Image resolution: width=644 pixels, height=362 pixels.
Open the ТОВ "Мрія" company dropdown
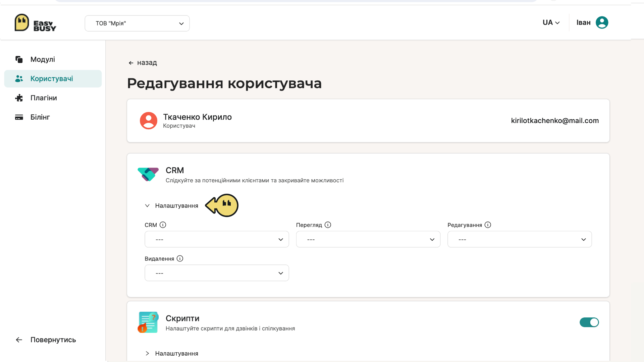coord(137,23)
